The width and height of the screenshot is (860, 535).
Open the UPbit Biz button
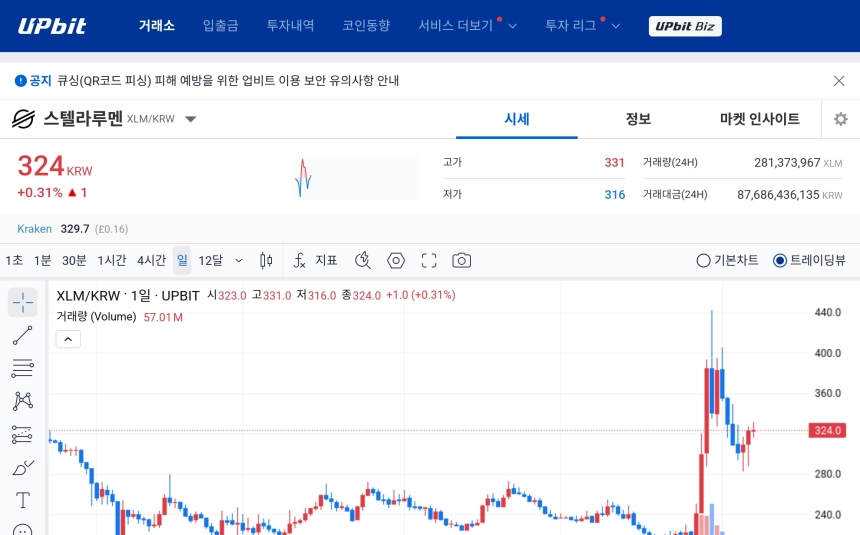tap(685, 26)
